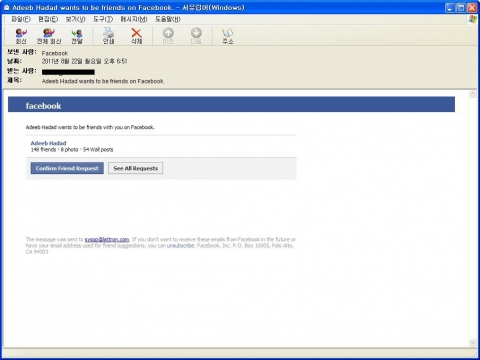Screen dimensions: 480x360
Task: Print the email with the 인쇄 icon
Action: pos(108,36)
